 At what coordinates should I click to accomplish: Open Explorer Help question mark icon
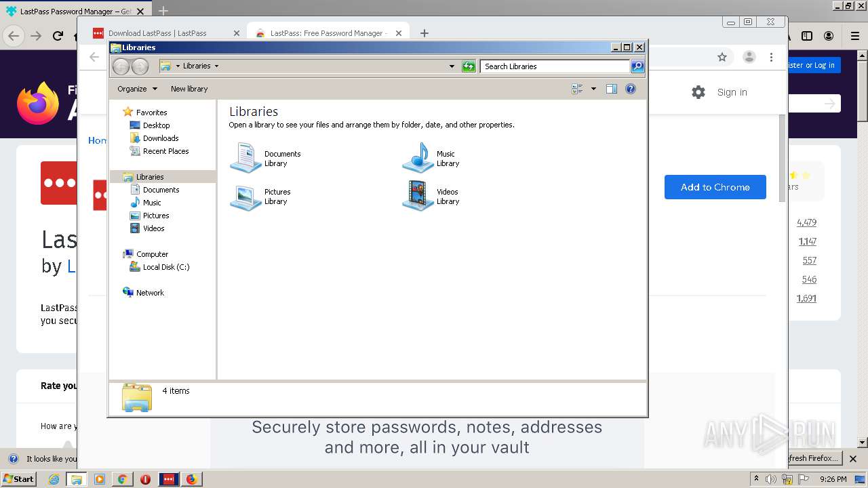[x=631, y=89]
